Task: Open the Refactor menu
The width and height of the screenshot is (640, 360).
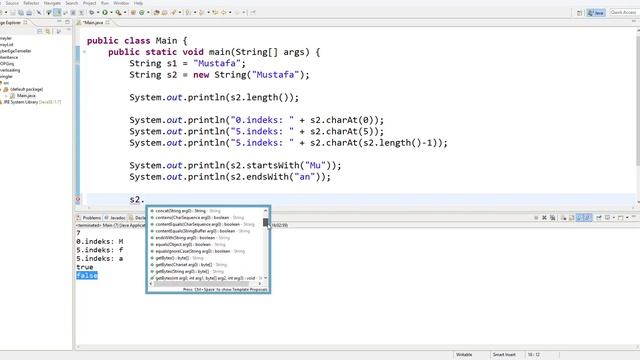Action: 31,3
